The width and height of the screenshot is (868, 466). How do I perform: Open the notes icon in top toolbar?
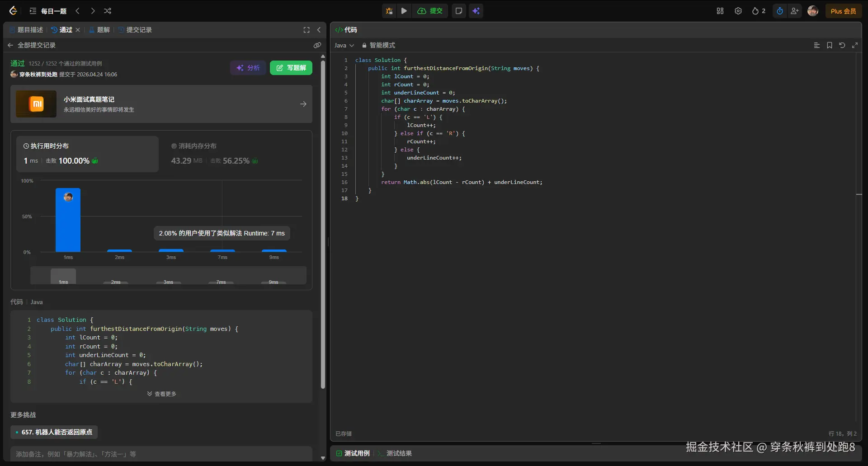coord(458,11)
